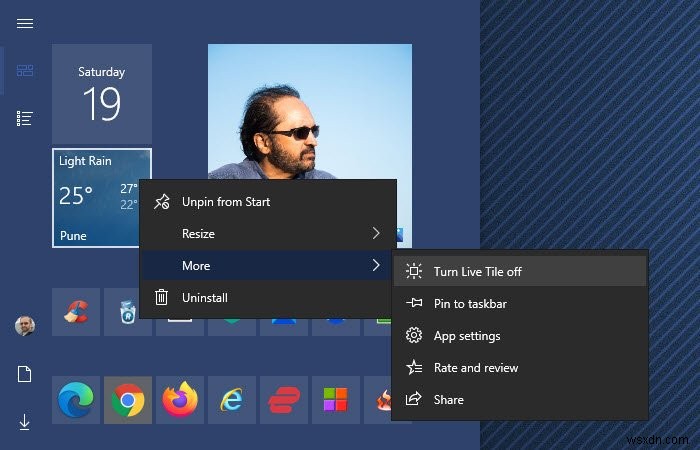Switch to pinned tiles view
This screenshot has height=450, width=700.
pos(25,71)
